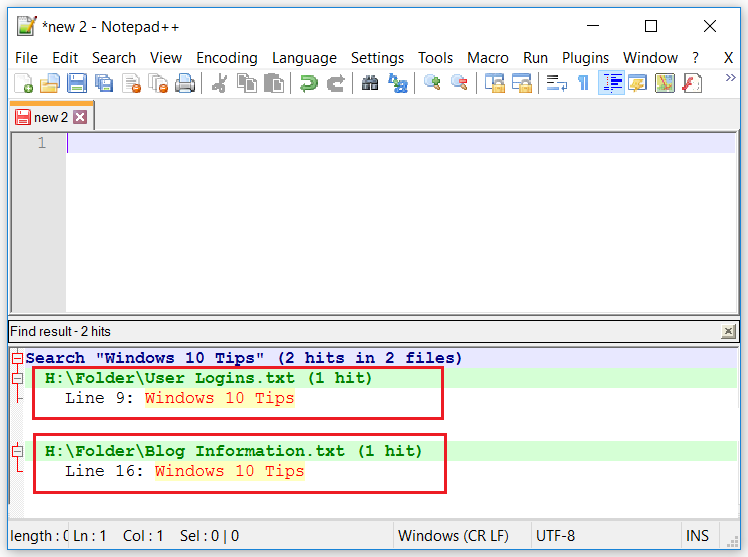Open the Macro menu
748x557 pixels.
(488, 58)
